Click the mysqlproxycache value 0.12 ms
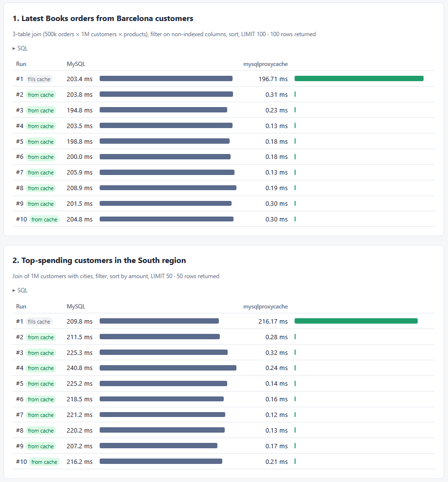Image resolution: width=448 pixels, height=482 pixels. tap(277, 415)
